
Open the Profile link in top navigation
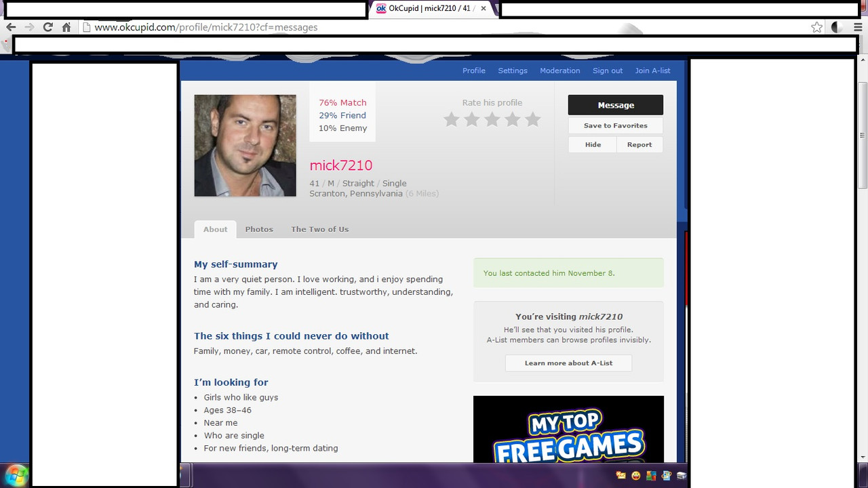click(474, 70)
